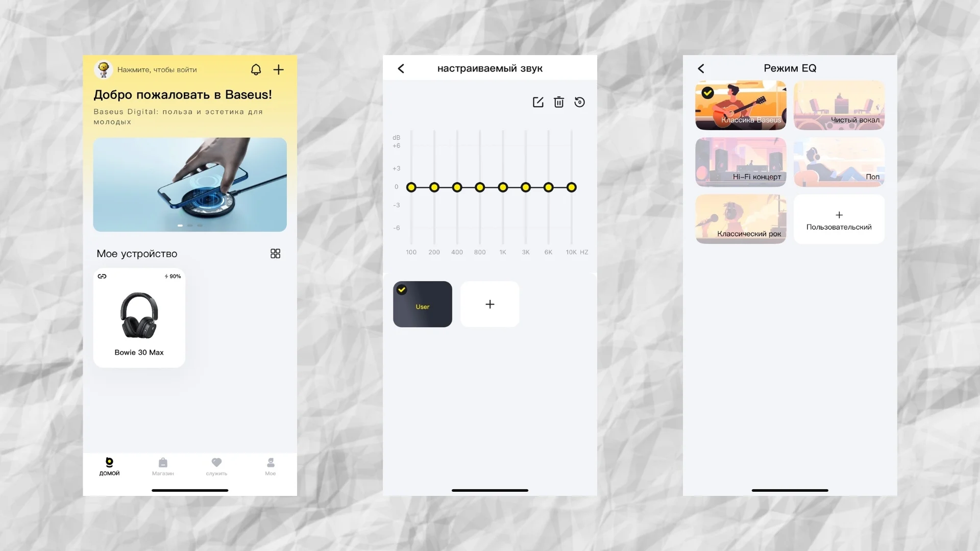The width and height of the screenshot is (980, 551).
Task: Click the reset/history icon for EQ
Action: tap(579, 102)
